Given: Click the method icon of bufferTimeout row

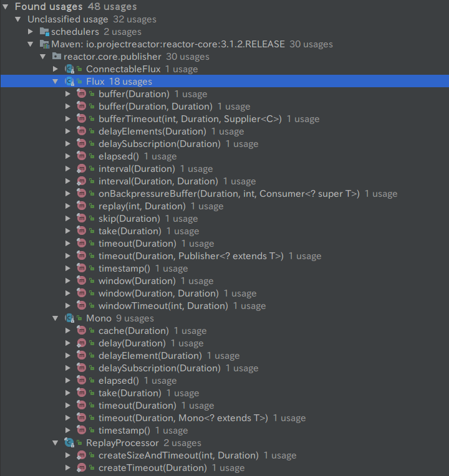Looking at the screenshot, I should point(82,119).
